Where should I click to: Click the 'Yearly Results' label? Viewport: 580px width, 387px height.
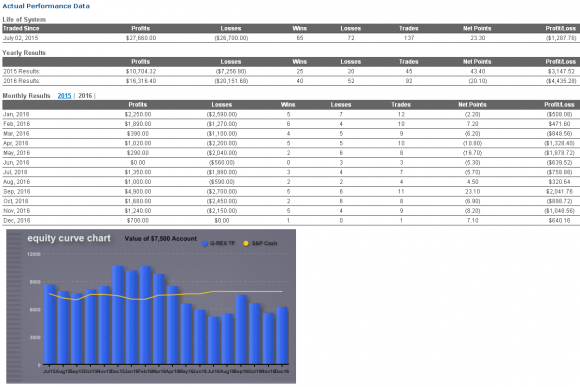point(24,53)
